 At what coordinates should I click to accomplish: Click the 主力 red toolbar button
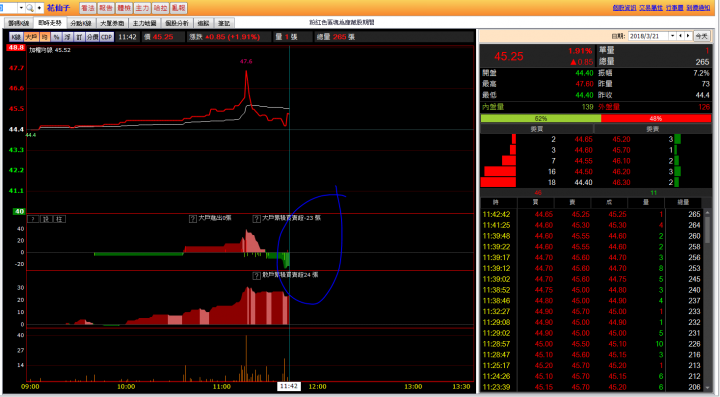pyautogui.click(x=142, y=8)
